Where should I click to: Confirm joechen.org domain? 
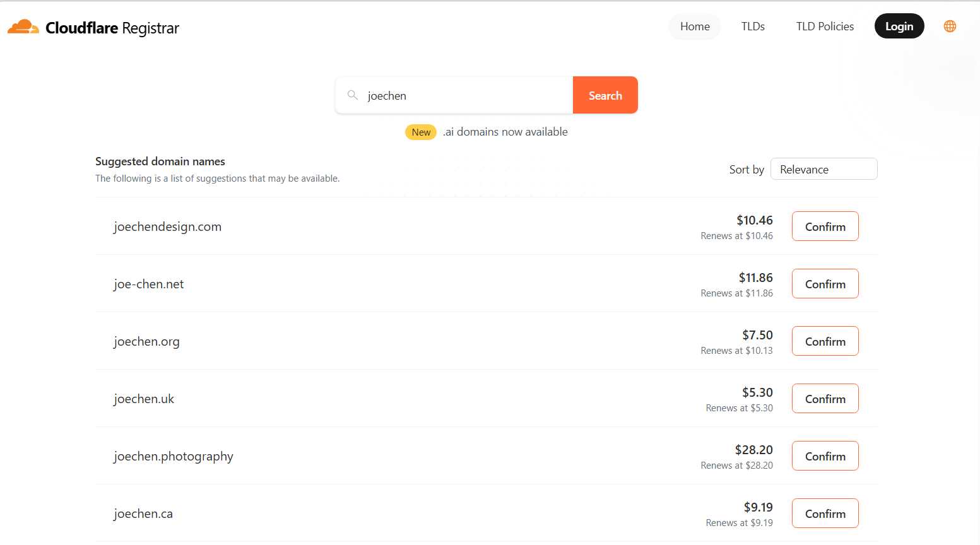coord(825,341)
